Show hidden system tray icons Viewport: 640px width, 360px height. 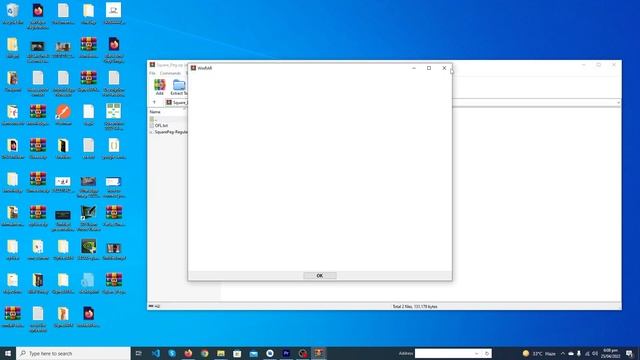[x=563, y=353]
